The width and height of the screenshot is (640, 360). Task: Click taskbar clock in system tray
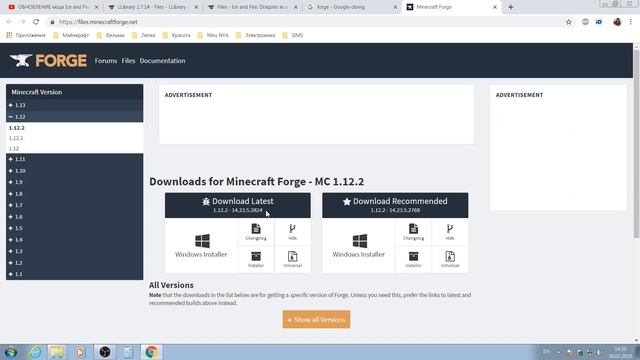(x=620, y=352)
